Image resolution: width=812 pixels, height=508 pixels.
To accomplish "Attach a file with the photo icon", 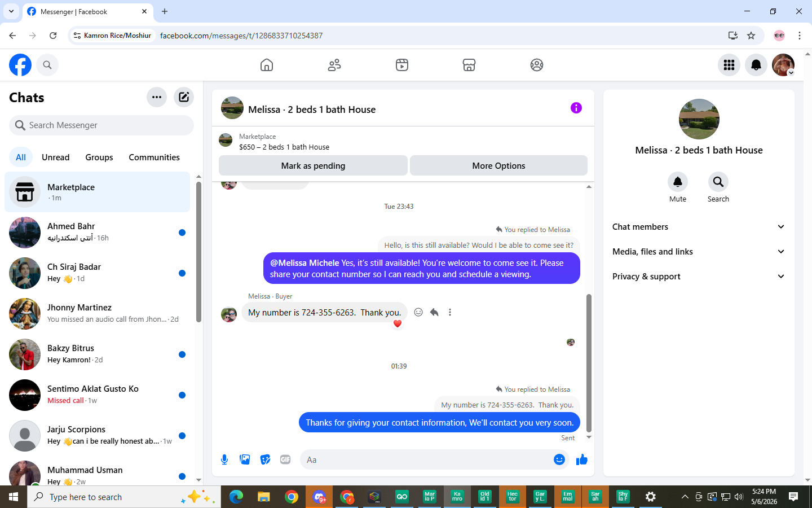I will (245, 459).
